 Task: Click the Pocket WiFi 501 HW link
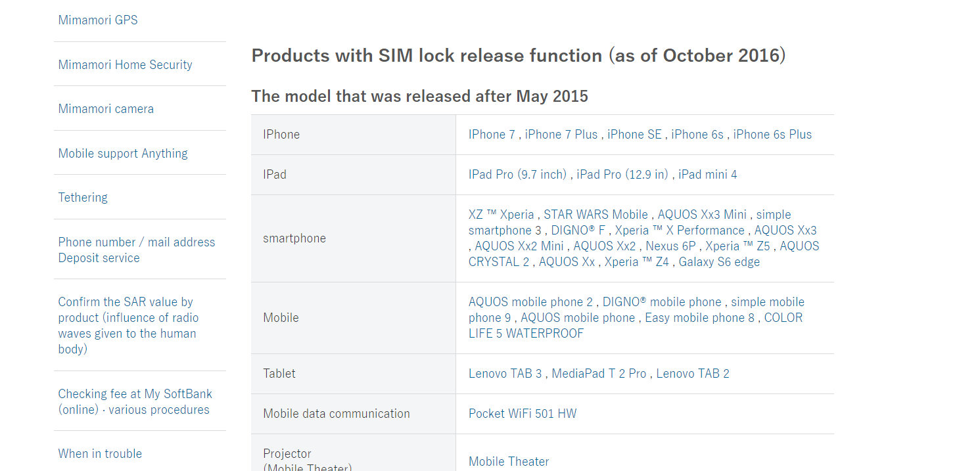[x=523, y=414]
